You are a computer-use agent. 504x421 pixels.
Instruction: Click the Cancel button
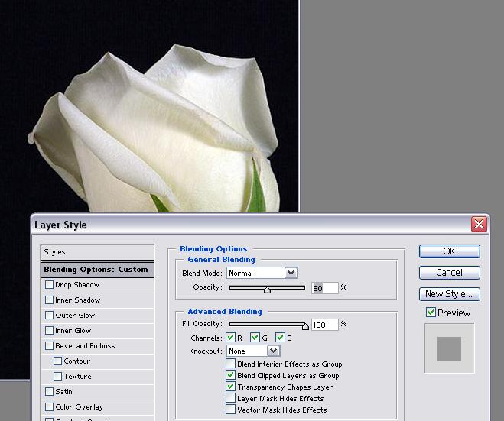pyautogui.click(x=450, y=273)
